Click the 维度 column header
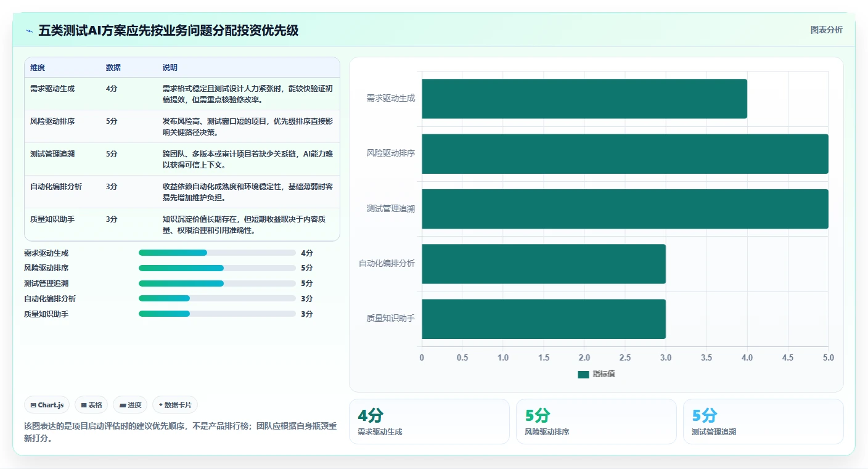 38,68
